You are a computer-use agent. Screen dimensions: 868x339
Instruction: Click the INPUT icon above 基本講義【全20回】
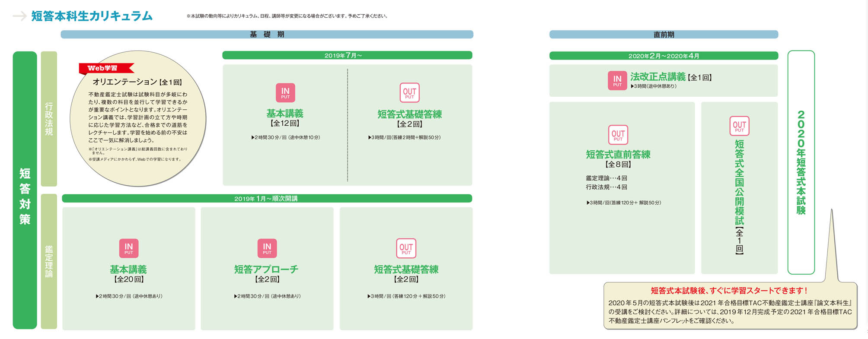click(129, 248)
